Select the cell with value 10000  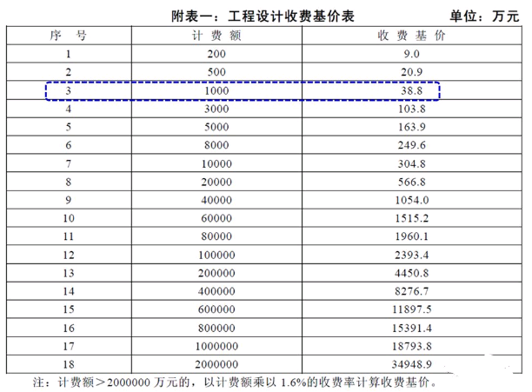pyautogui.click(x=216, y=163)
